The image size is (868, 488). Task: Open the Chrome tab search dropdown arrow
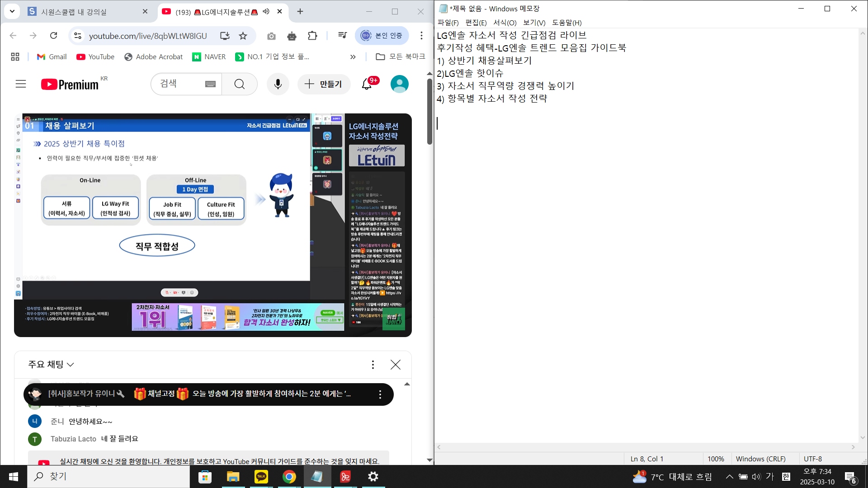pyautogui.click(x=12, y=11)
